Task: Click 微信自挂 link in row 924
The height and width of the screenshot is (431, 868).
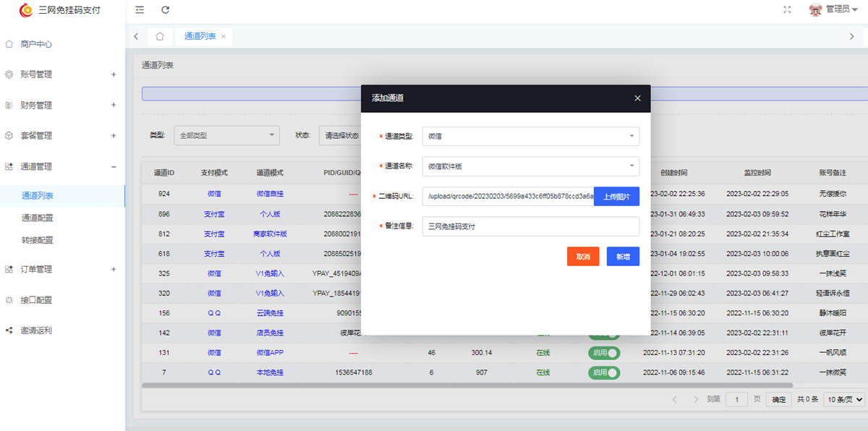Action: 270,194
